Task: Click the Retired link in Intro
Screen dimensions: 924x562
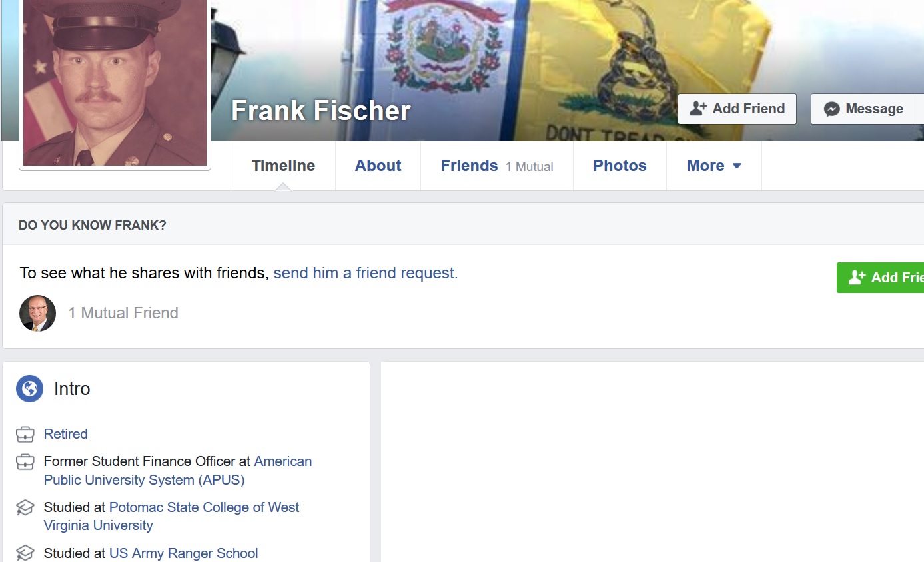Action: point(65,434)
